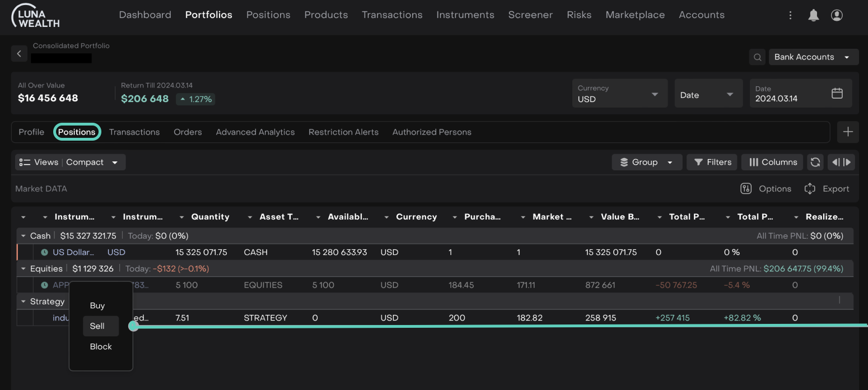Open the Group dropdown
The width and height of the screenshot is (868, 390).
coord(647,162)
